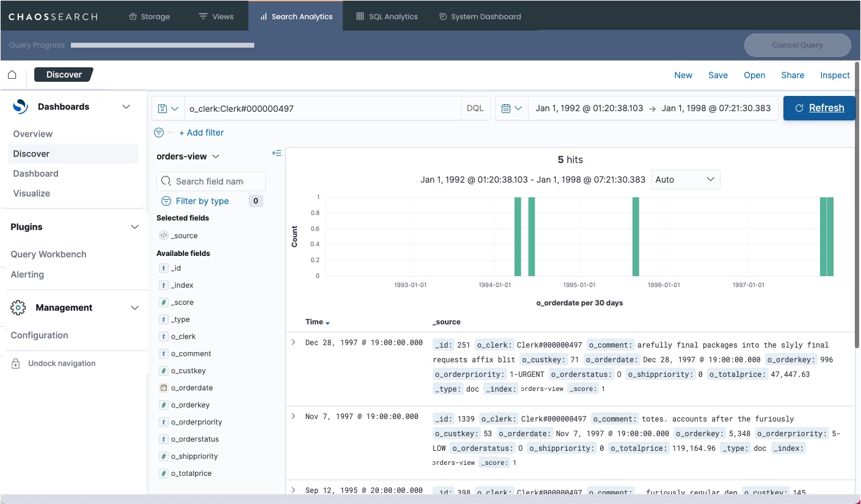Click the o_clerk text type icon
This screenshot has height=504, width=861.
163,337
